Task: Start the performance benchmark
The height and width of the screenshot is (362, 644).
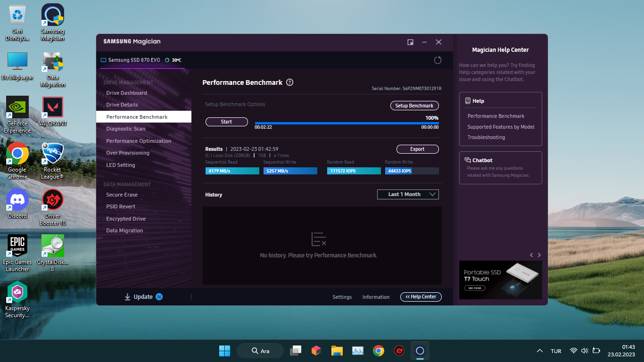Action: pyautogui.click(x=226, y=122)
